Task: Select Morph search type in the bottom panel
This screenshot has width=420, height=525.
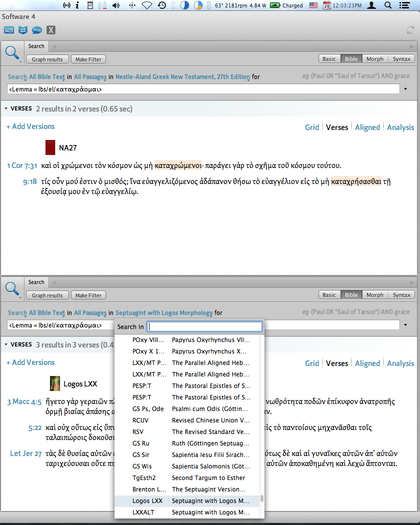Action: (375, 295)
